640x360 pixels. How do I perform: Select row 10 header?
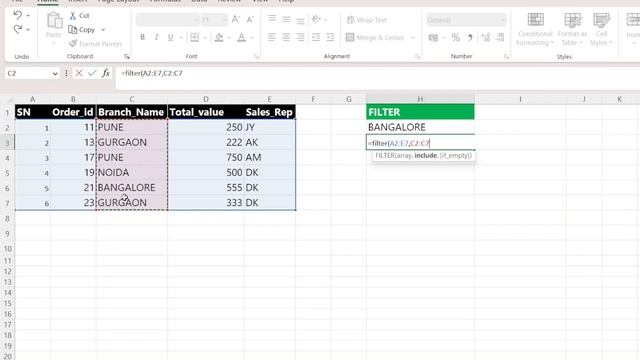coord(7,249)
